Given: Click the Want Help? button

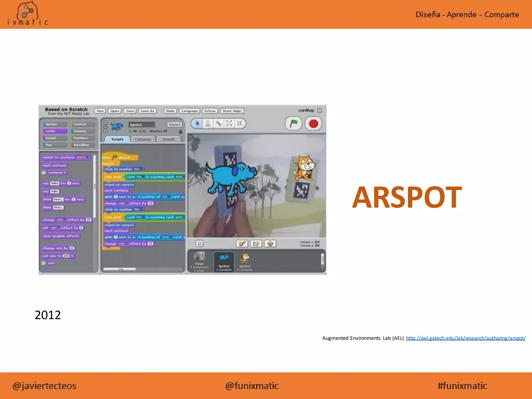Looking at the screenshot, I should [232, 111].
